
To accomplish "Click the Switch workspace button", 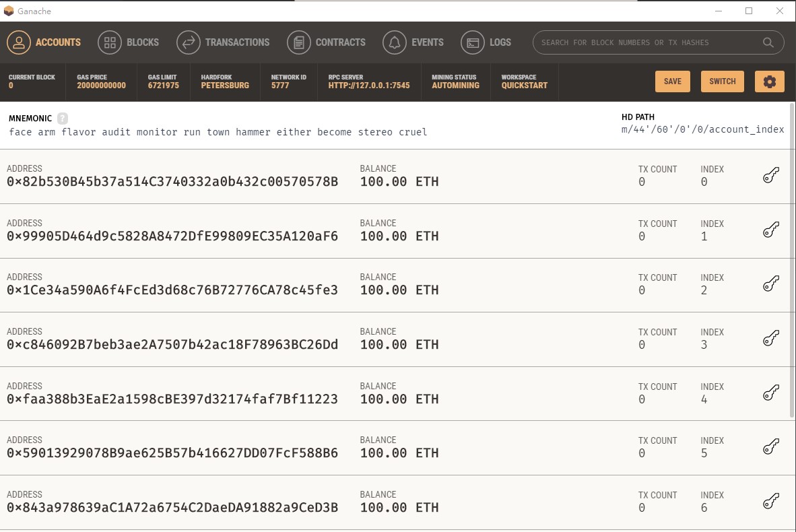I will [x=722, y=81].
